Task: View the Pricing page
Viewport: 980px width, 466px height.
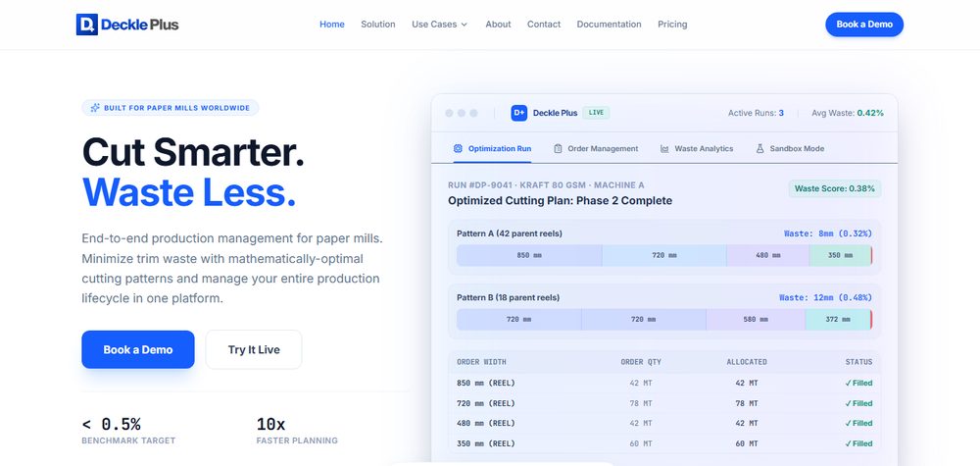Action: [672, 25]
